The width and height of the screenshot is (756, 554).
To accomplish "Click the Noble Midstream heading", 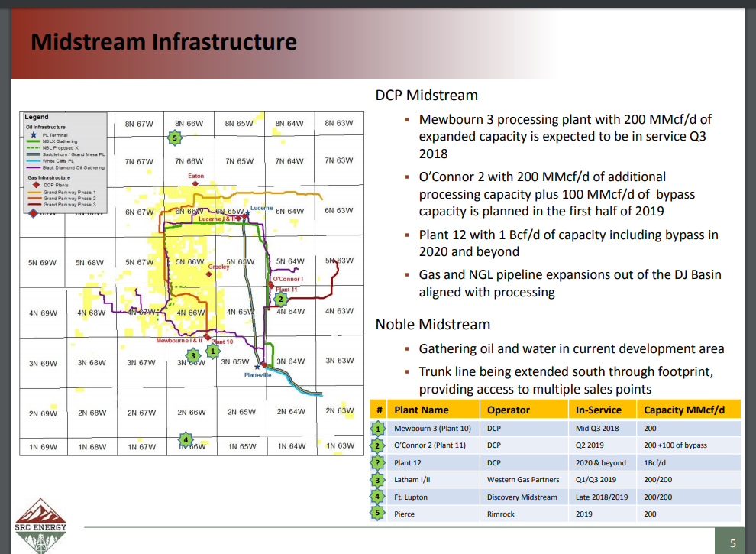I will point(433,324).
